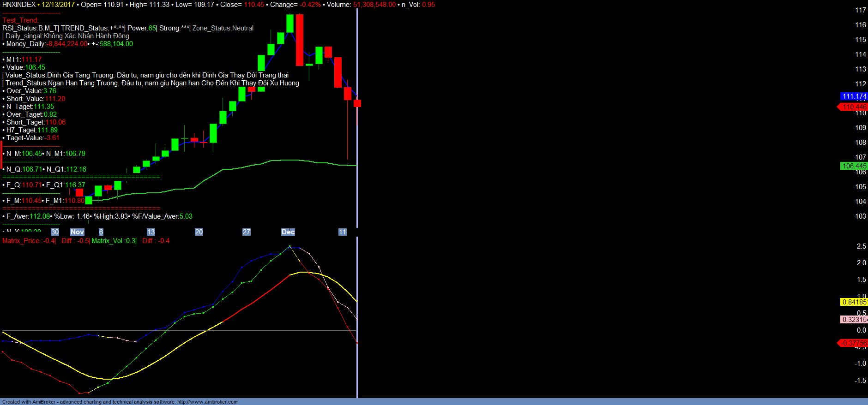Viewport: 868px width, 405px height.
Task: Click the yellow 0.84185 indicator tag
Action: coord(854,302)
